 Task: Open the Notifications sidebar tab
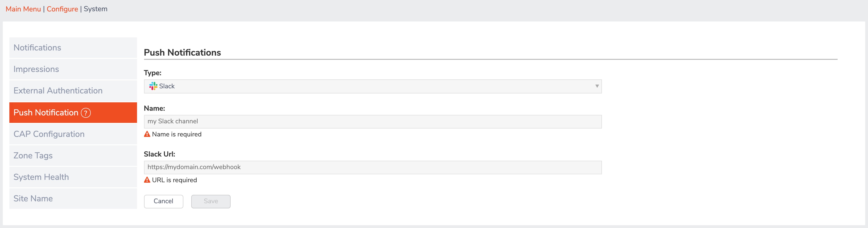click(x=73, y=48)
